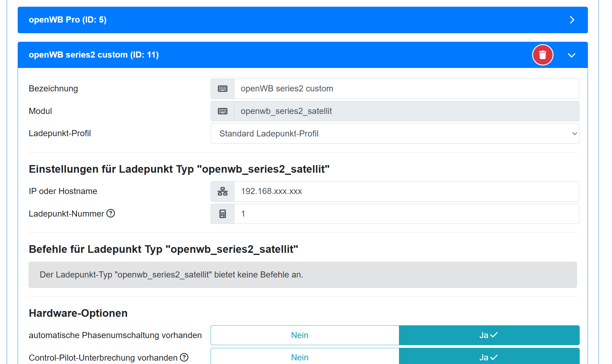Open the Ladepunkt-Profil dropdown
This screenshot has height=364, width=612.
tap(395, 133)
